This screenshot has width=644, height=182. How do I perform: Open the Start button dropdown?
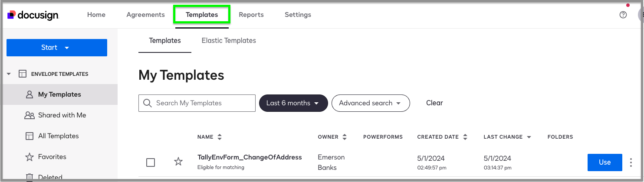[67, 48]
